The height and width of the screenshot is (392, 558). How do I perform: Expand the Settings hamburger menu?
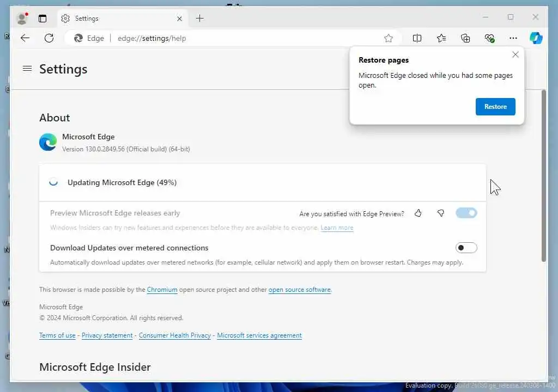pyautogui.click(x=27, y=68)
